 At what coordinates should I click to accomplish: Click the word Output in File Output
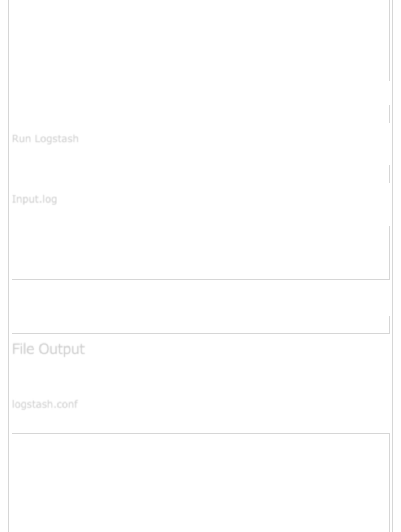(61, 349)
